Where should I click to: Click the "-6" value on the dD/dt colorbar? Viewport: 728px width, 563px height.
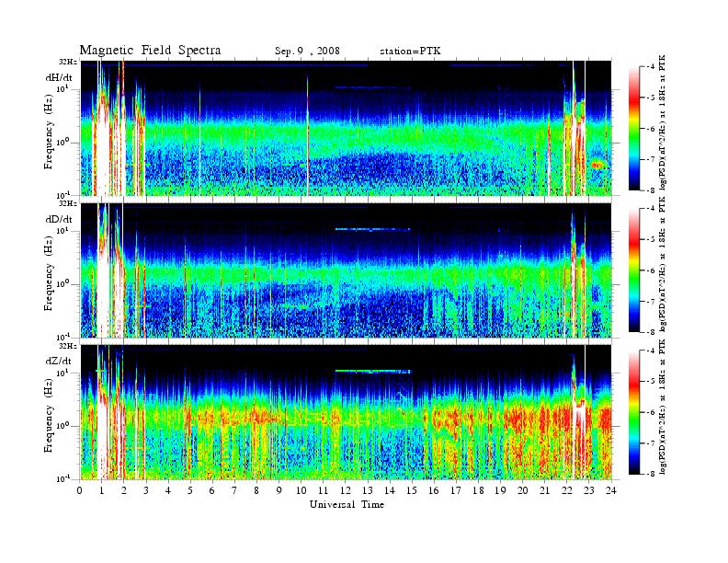(652, 270)
